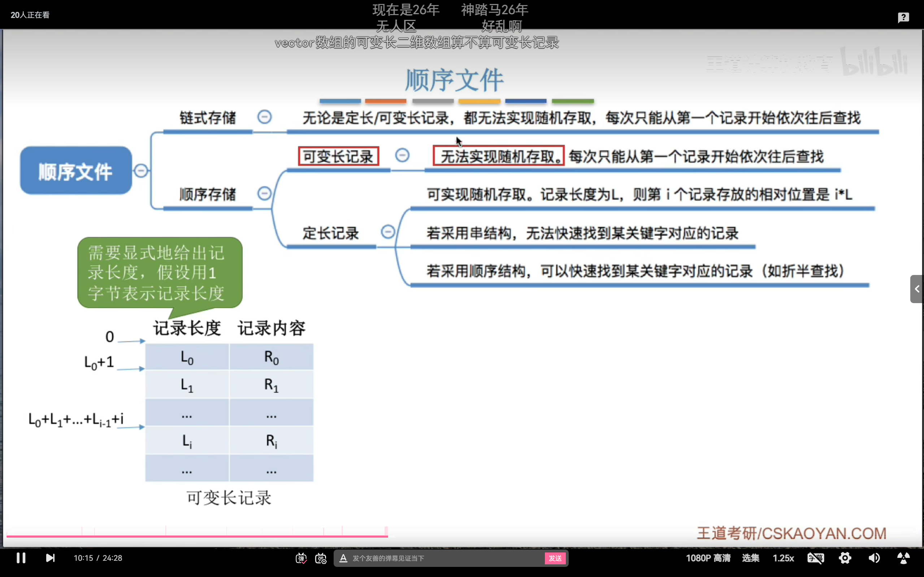
Task: Open the player settings gear
Action: 845,558
